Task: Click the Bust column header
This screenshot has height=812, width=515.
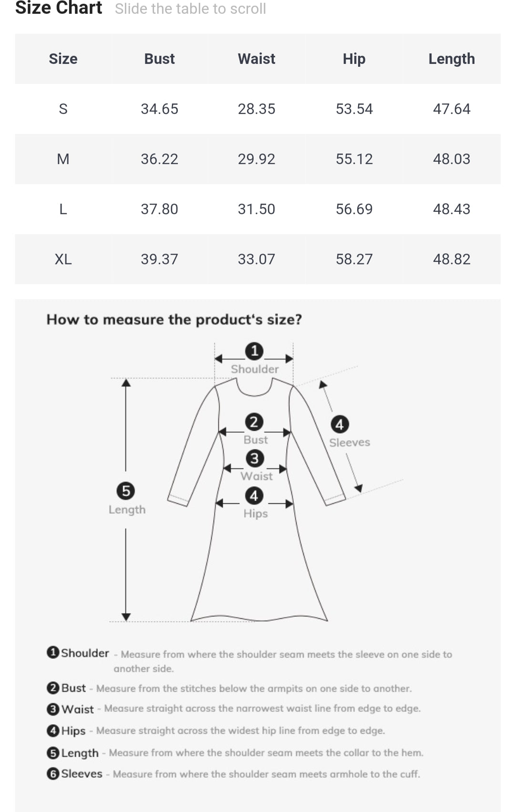Action: pyautogui.click(x=159, y=59)
